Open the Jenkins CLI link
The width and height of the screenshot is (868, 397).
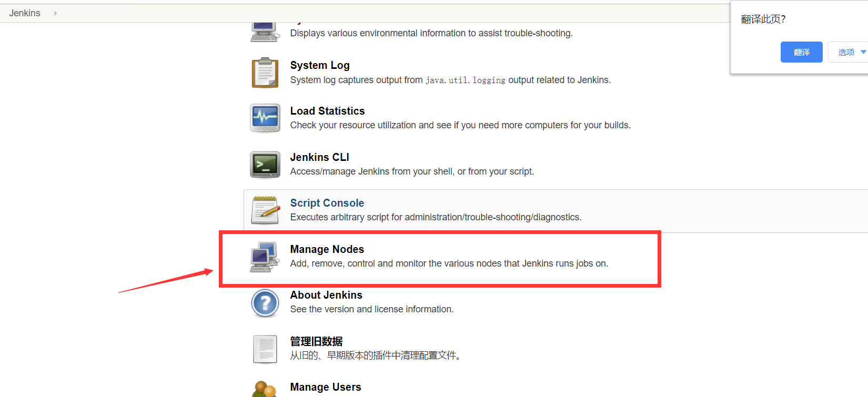click(x=319, y=157)
